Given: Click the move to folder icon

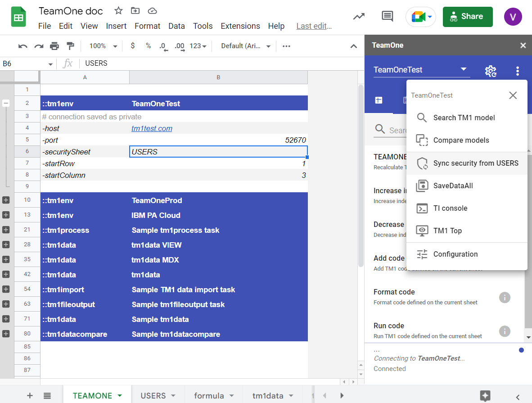Looking at the screenshot, I should pos(135,11).
